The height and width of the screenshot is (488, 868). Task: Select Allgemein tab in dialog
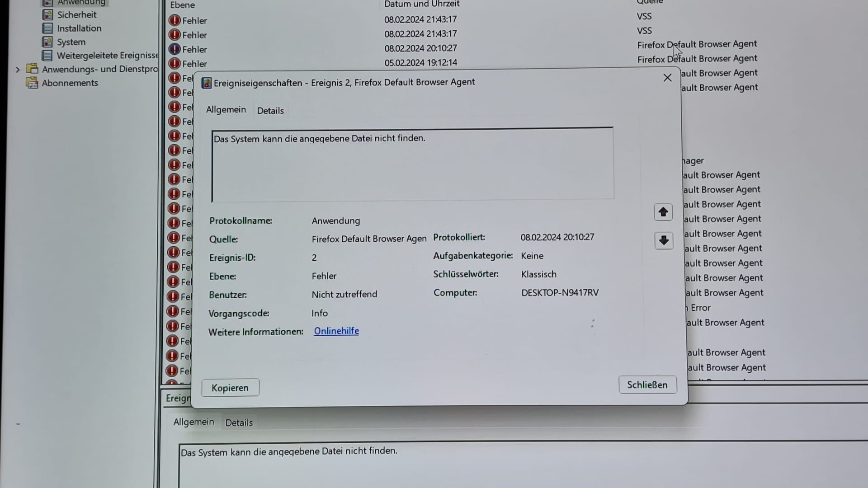[x=226, y=110]
